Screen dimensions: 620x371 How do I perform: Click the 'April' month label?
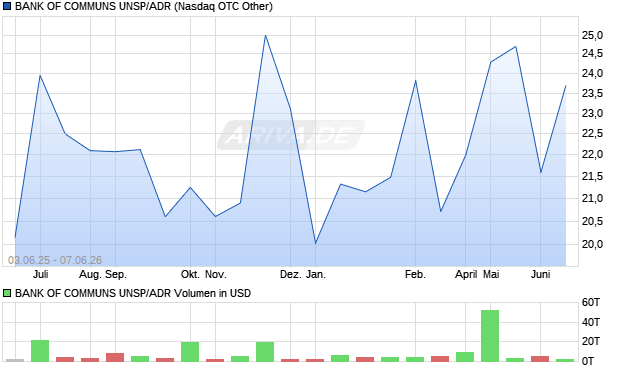coord(466,274)
